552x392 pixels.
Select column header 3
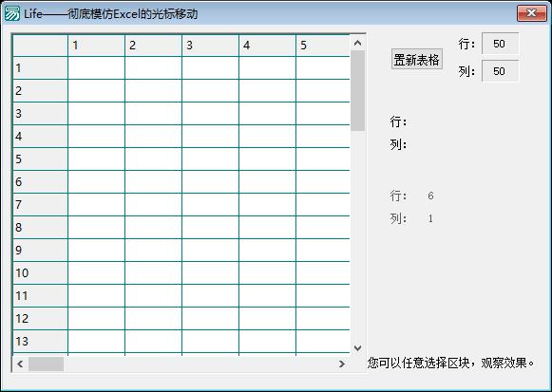pos(210,46)
